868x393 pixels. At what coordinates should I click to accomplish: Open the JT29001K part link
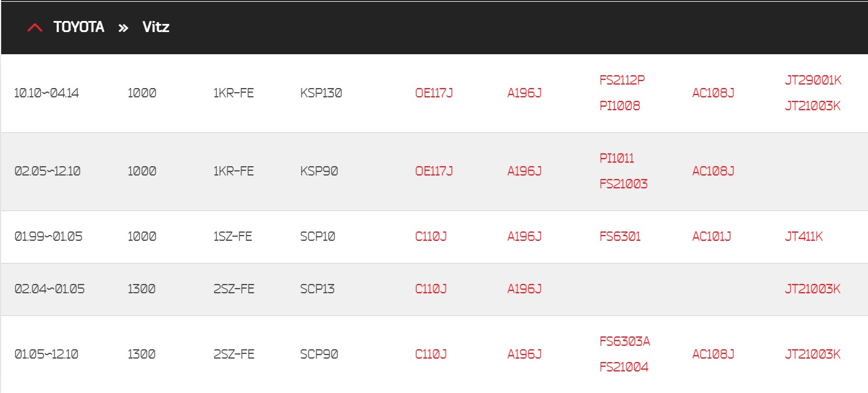(813, 80)
